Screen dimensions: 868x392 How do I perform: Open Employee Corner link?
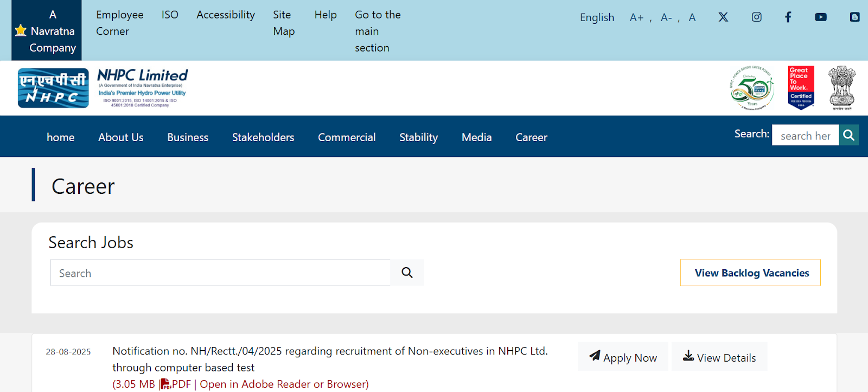pos(120,23)
